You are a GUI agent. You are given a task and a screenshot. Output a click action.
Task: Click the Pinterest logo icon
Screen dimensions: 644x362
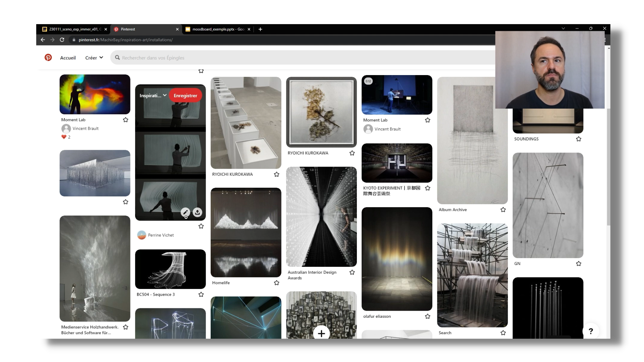[48, 58]
